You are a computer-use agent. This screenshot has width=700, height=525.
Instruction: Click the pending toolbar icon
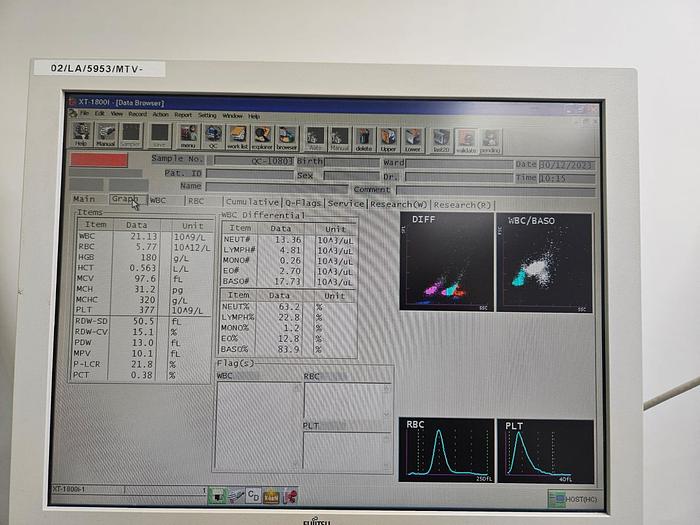[491, 142]
